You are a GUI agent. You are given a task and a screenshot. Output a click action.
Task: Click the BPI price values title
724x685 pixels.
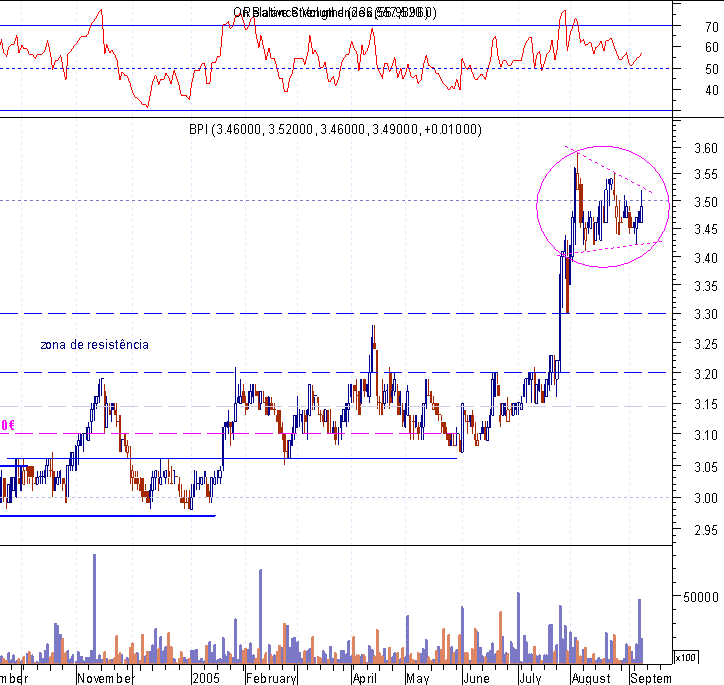coord(335,129)
